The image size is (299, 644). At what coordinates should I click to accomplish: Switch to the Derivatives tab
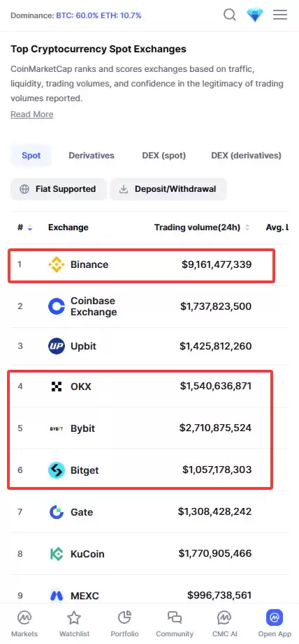pos(92,156)
